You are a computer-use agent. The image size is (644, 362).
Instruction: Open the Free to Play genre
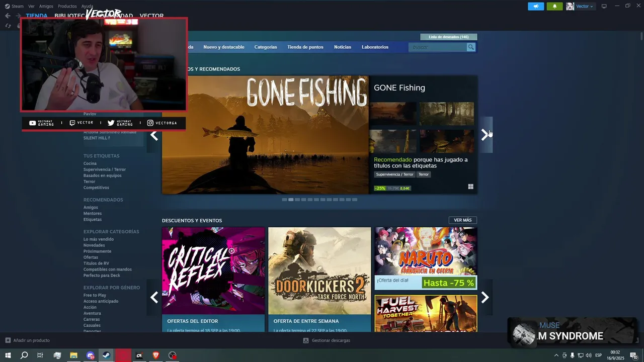95,295
